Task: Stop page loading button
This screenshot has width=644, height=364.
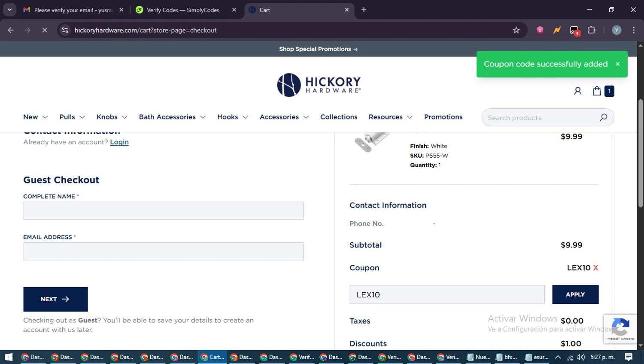Action: (45, 30)
